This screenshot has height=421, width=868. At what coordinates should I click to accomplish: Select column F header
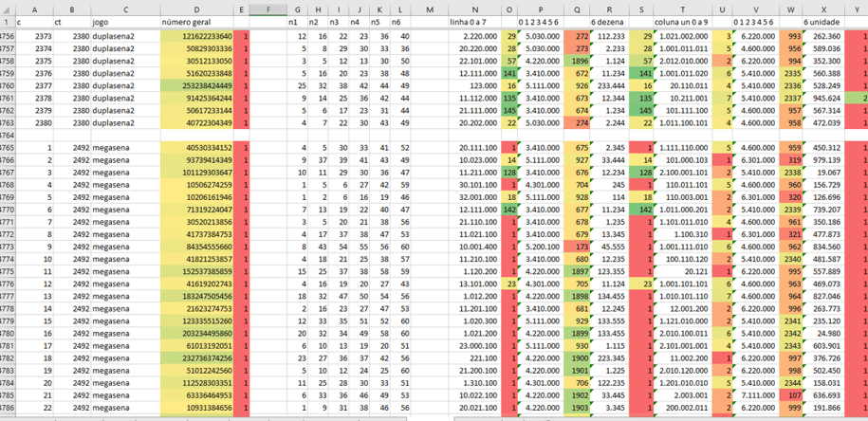(x=268, y=9)
